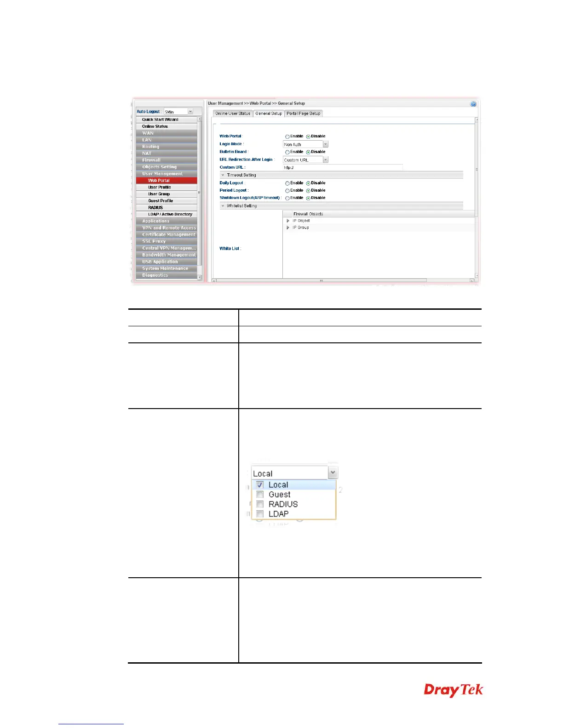
Task: Open the help question mark icon
Action: pos(473,104)
